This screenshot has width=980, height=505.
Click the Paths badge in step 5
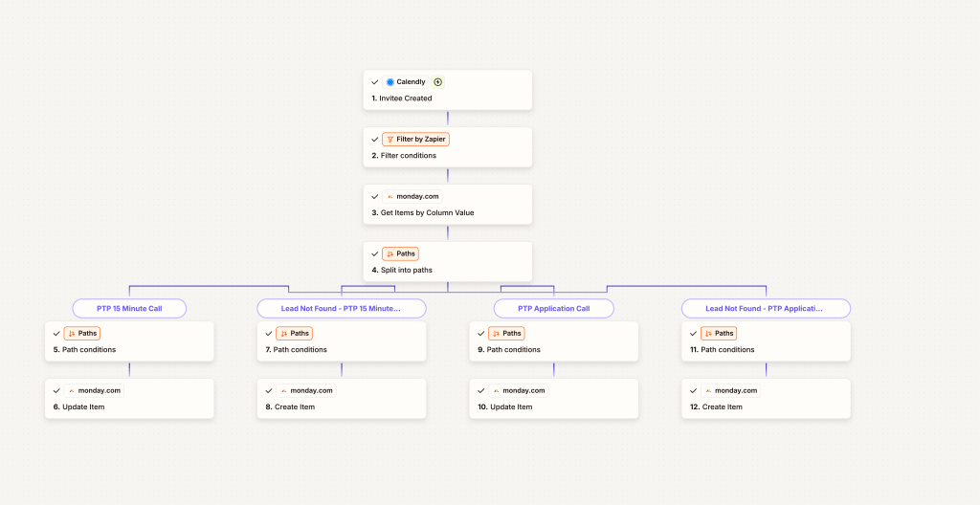point(82,334)
